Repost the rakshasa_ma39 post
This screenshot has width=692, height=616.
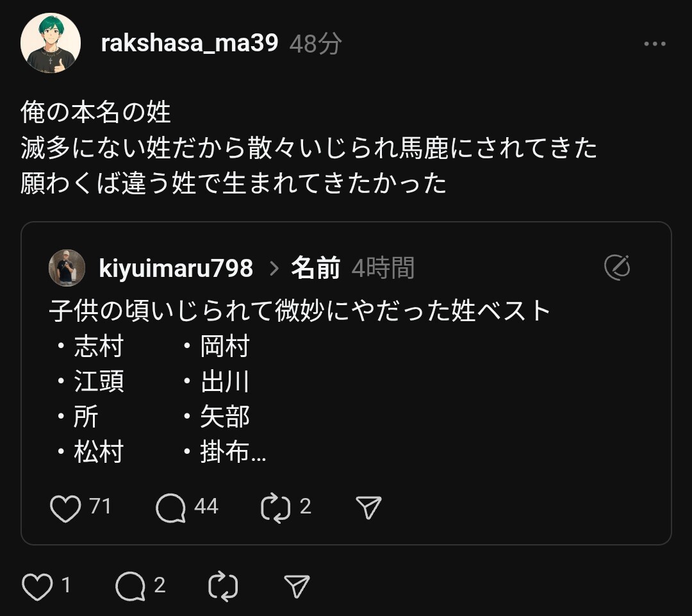tap(223, 586)
